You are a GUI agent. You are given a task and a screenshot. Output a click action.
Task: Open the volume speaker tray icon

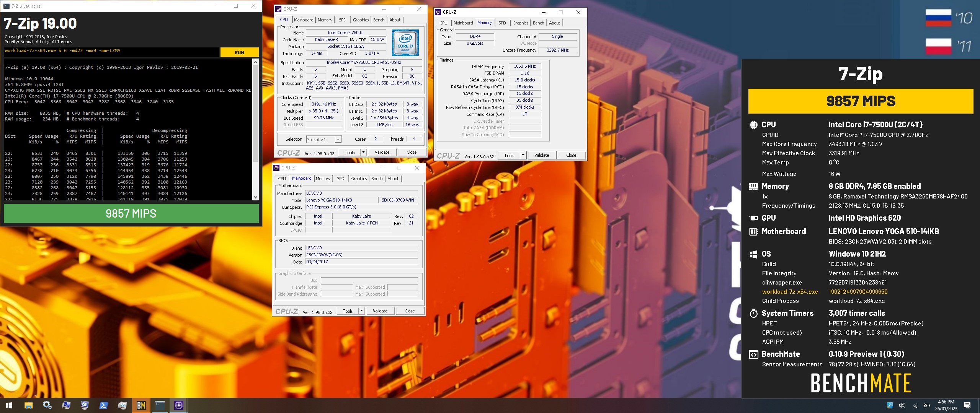pos(902,405)
